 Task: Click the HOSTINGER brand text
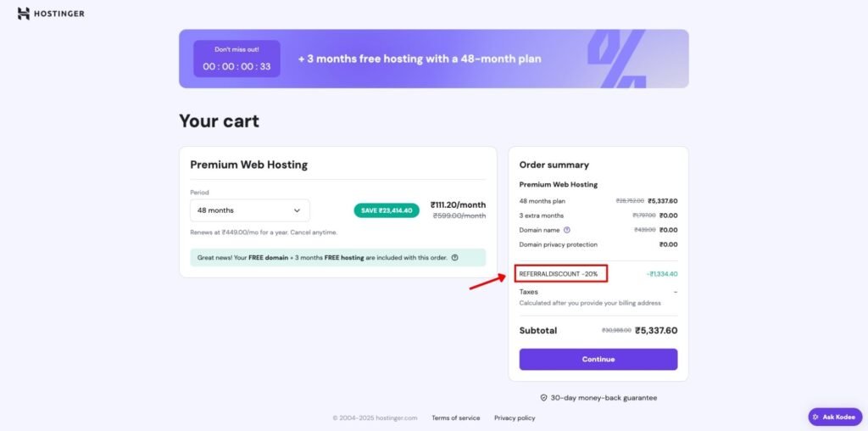click(60, 14)
